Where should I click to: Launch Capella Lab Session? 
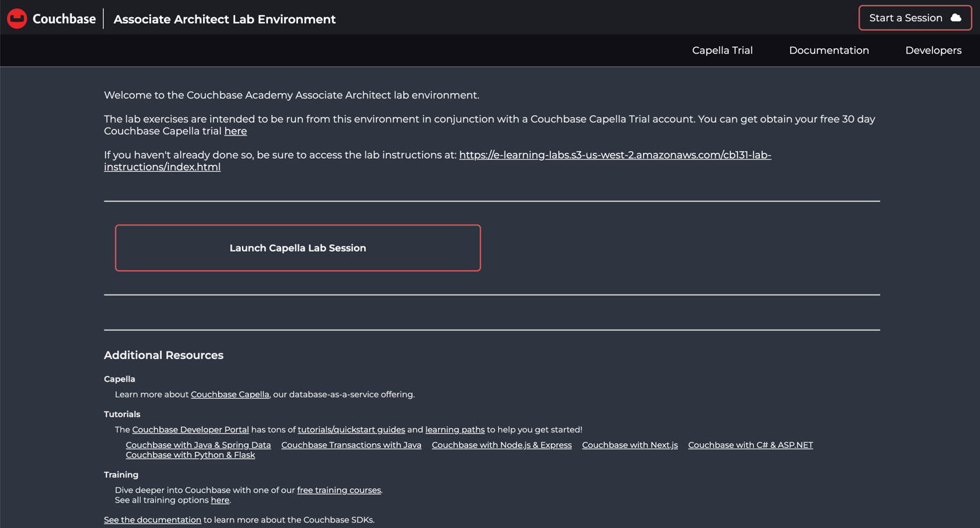(298, 248)
